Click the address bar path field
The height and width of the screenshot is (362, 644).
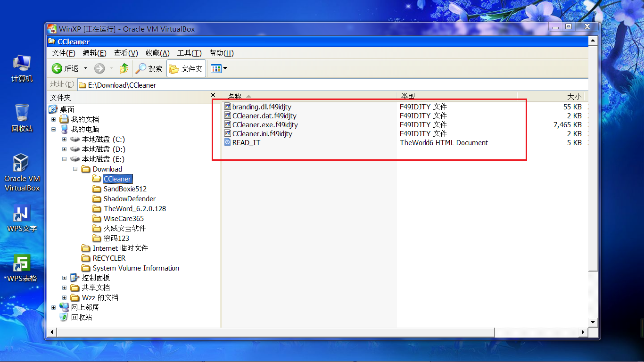coord(330,85)
